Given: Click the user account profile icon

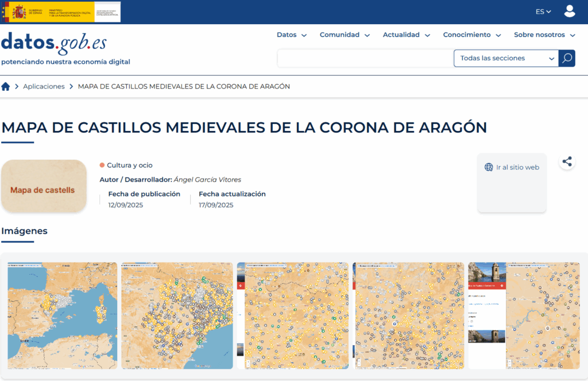Looking at the screenshot, I should coord(569,11).
